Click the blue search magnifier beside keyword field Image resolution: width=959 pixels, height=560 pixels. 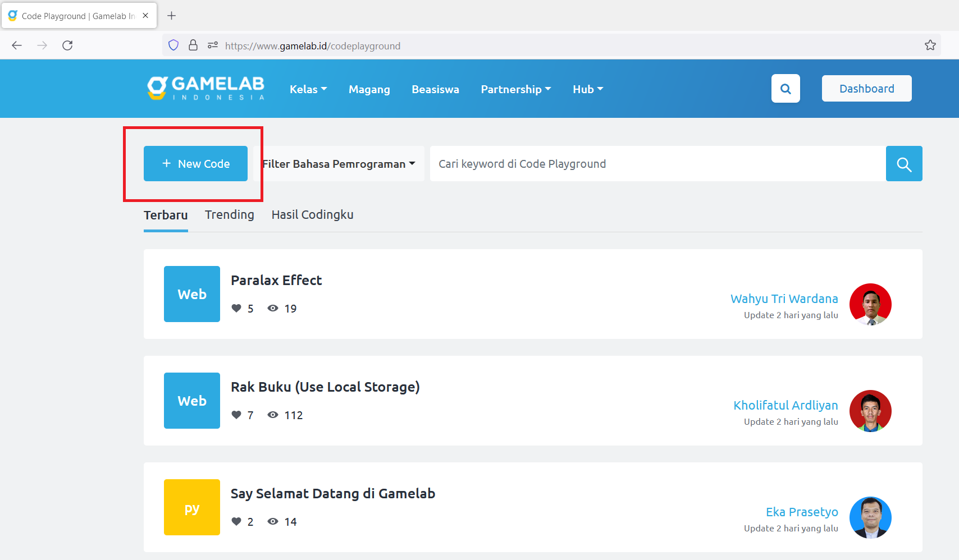coord(903,164)
